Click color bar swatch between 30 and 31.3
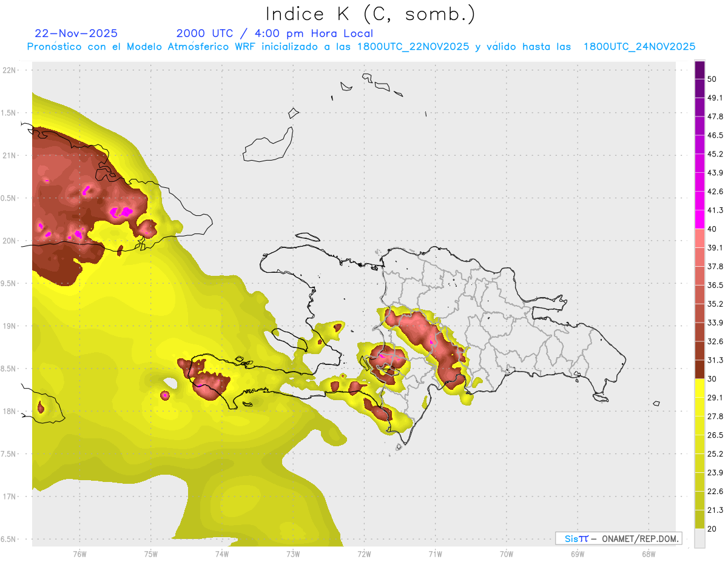 [x=699, y=369]
